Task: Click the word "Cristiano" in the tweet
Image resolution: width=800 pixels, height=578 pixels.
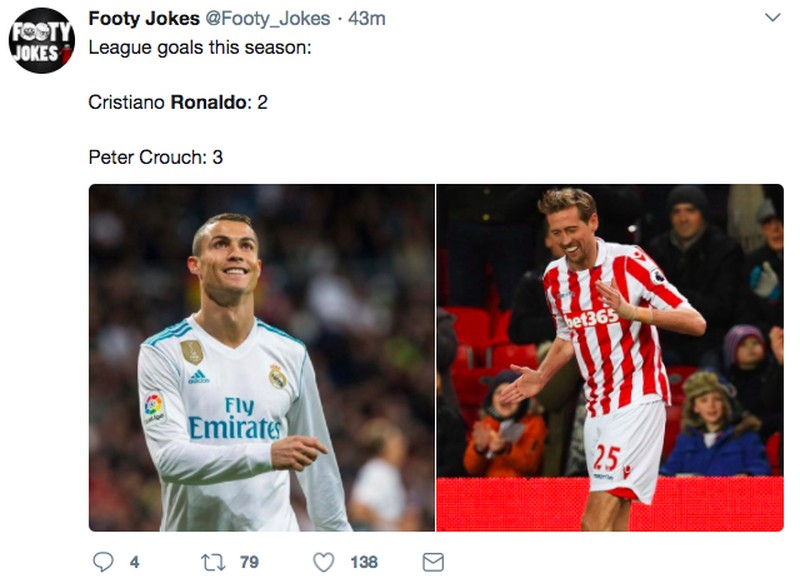Action: (x=127, y=102)
